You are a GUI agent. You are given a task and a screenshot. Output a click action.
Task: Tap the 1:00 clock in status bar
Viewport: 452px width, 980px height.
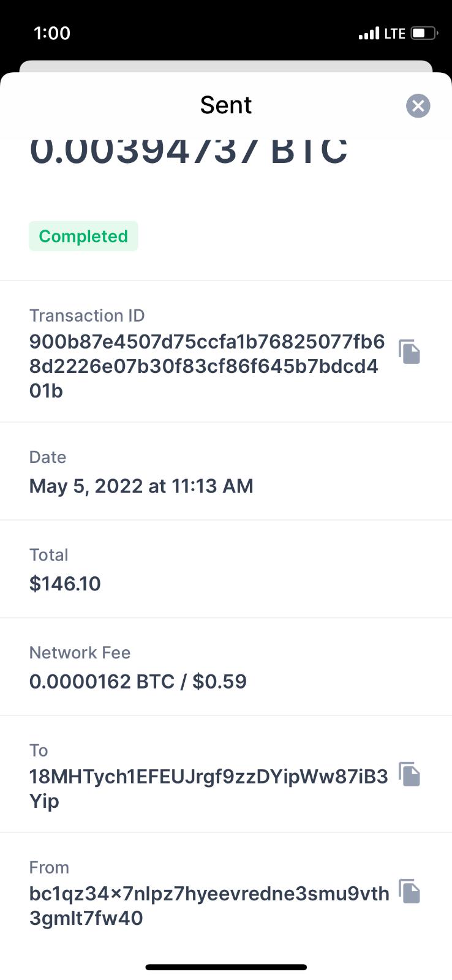52,33
